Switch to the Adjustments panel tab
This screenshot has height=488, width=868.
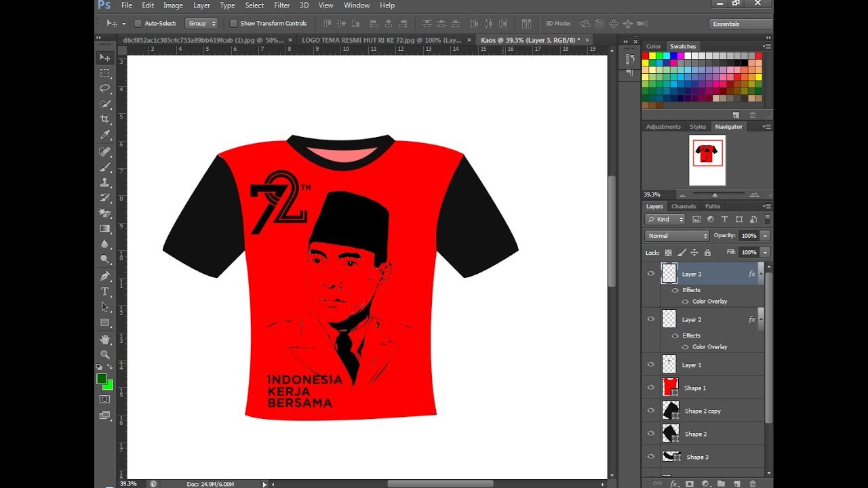tap(663, 127)
